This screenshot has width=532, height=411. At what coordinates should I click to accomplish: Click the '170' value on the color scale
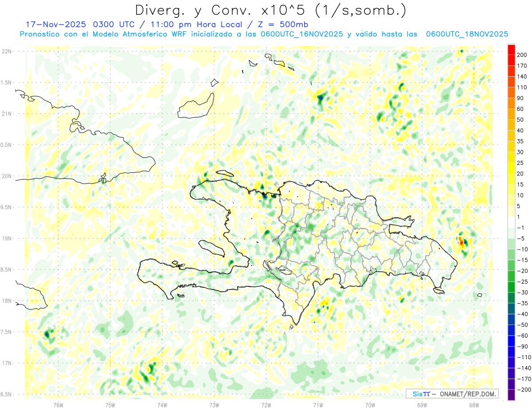tap(522, 66)
